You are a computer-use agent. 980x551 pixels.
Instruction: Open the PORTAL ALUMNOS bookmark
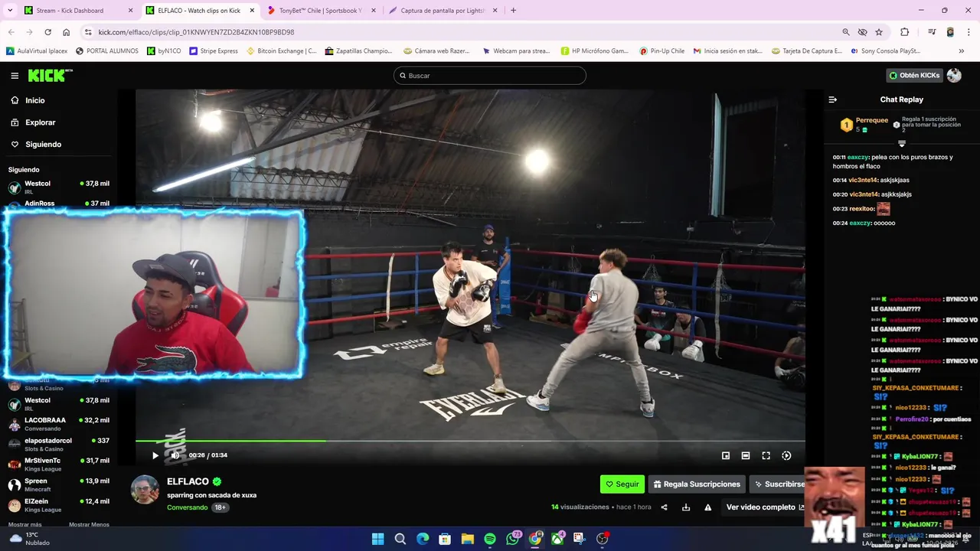coord(107,51)
